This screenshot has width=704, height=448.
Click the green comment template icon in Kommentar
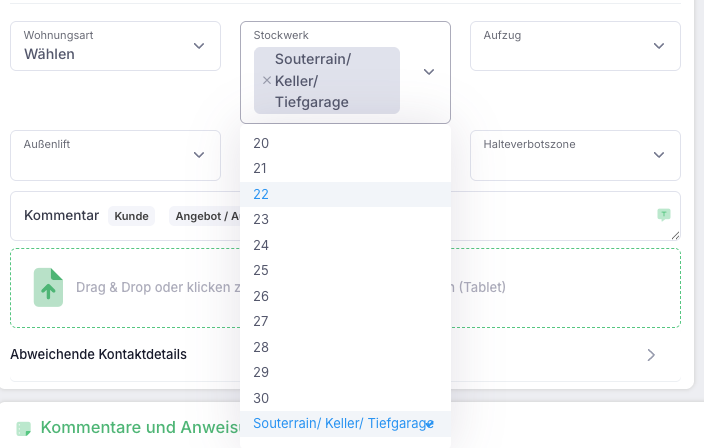click(664, 215)
